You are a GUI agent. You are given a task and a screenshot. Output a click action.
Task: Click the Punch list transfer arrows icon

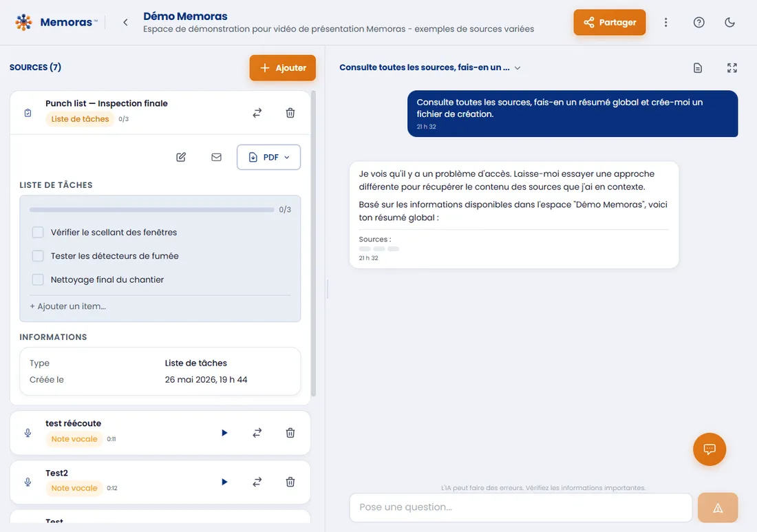[x=257, y=113]
